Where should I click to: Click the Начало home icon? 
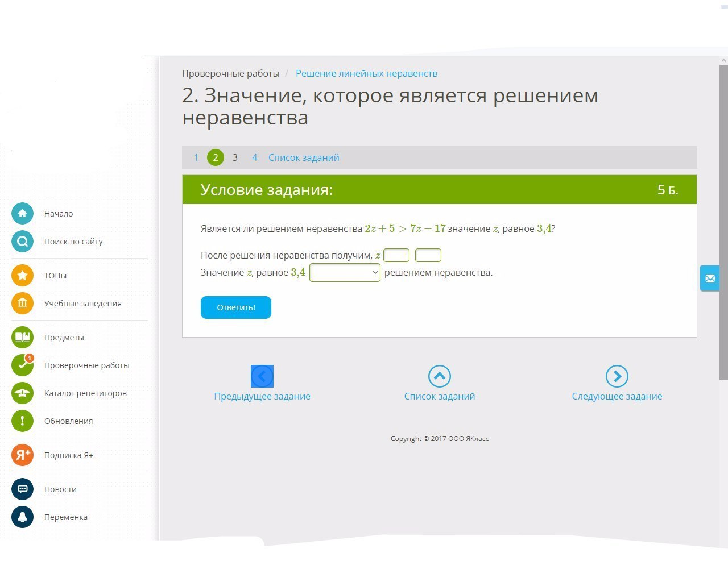22,214
